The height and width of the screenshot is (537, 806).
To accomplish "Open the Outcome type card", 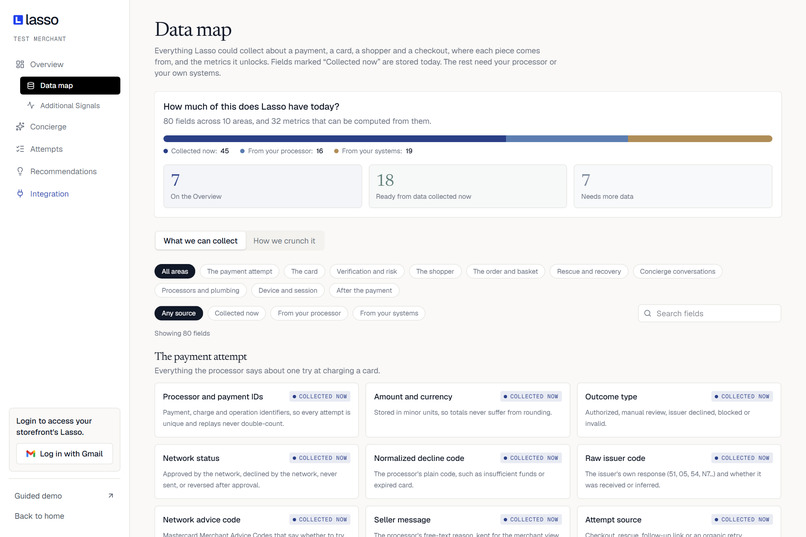I will tap(679, 410).
